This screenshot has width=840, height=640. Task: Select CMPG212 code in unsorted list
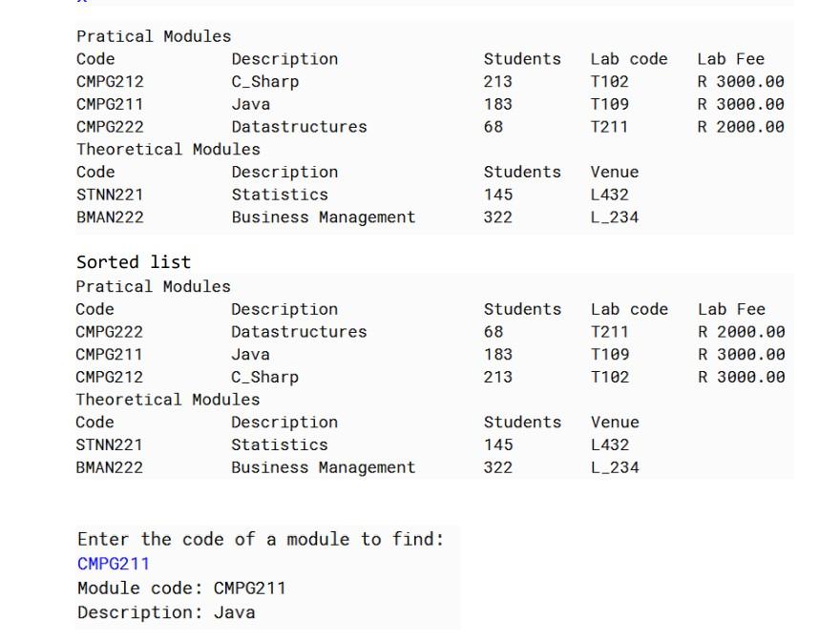click(x=110, y=81)
